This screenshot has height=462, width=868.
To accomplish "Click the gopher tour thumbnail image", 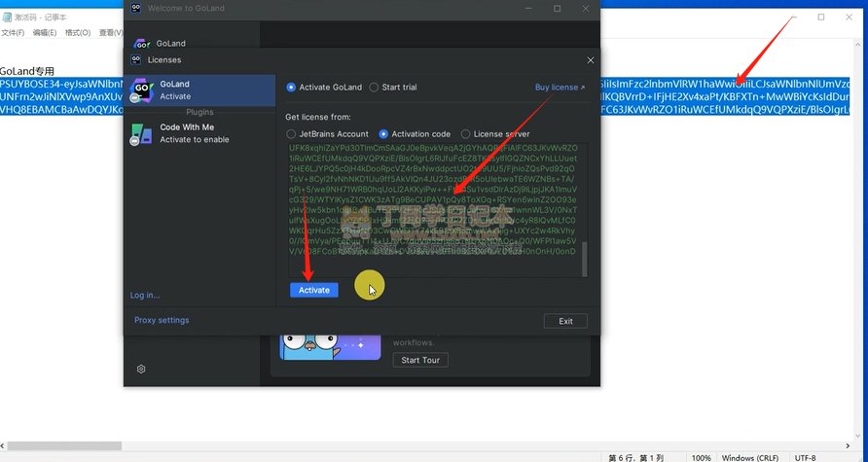I will click(x=330, y=347).
